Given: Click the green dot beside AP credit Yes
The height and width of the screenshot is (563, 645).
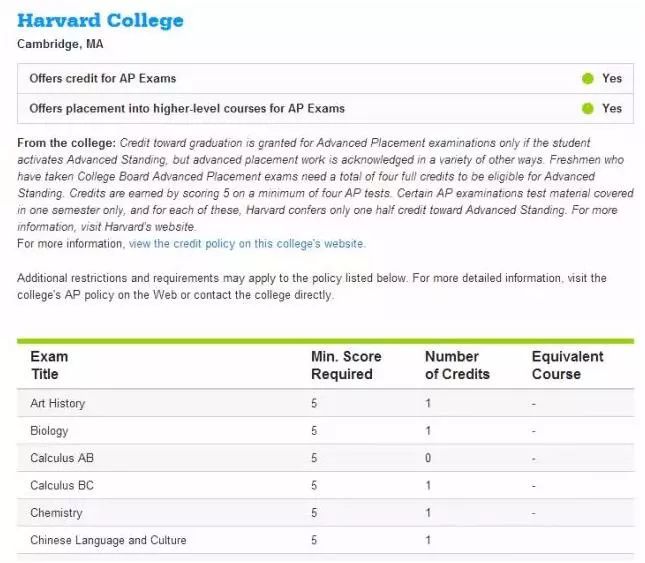Looking at the screenshot, I should [x=588, y=78].
